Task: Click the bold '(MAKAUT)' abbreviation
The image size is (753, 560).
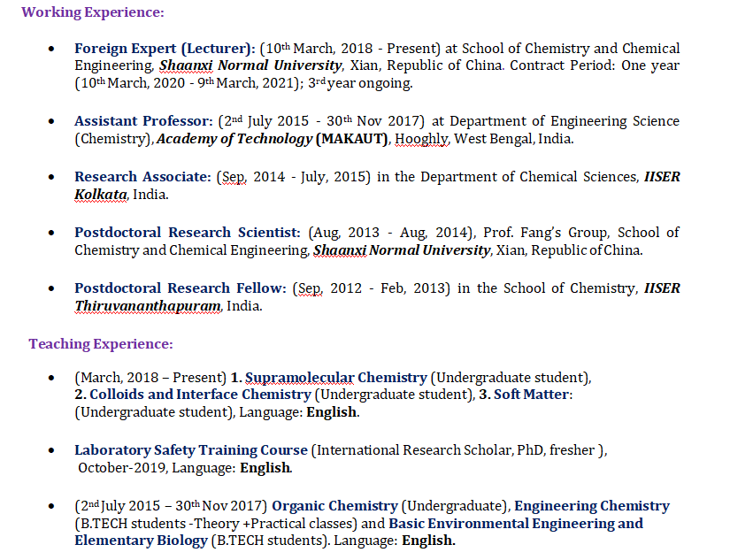Action: [x=352, y=139]
